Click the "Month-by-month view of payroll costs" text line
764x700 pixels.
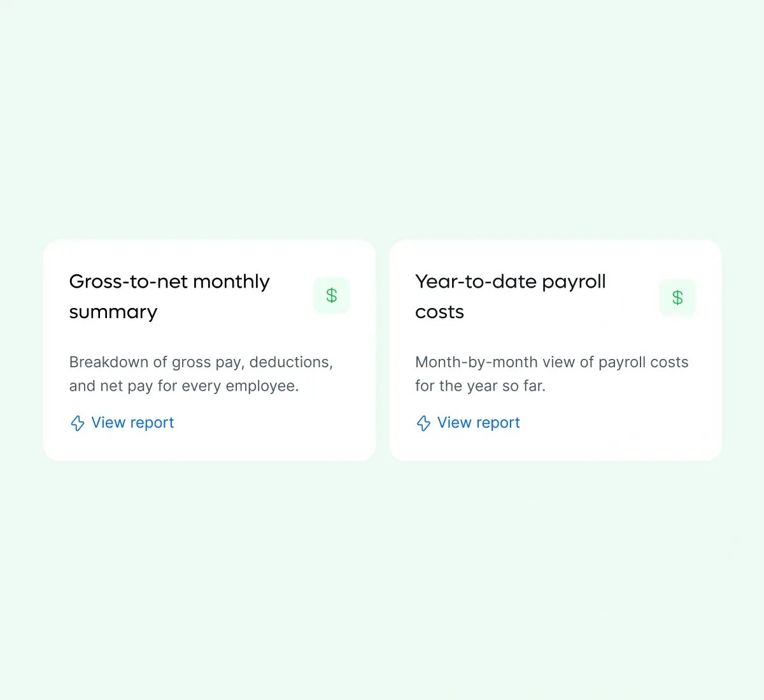pyautogui.click(x=551, y=362)
